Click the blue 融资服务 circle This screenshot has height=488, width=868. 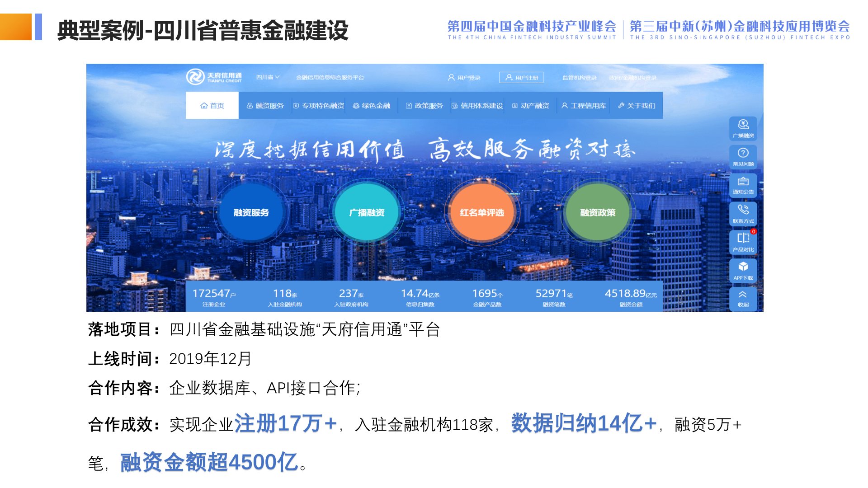point(251,212)
